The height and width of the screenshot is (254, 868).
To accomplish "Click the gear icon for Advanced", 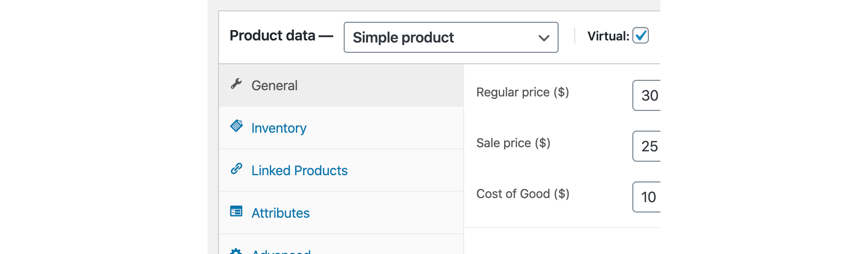I will (x=236, y=251).
